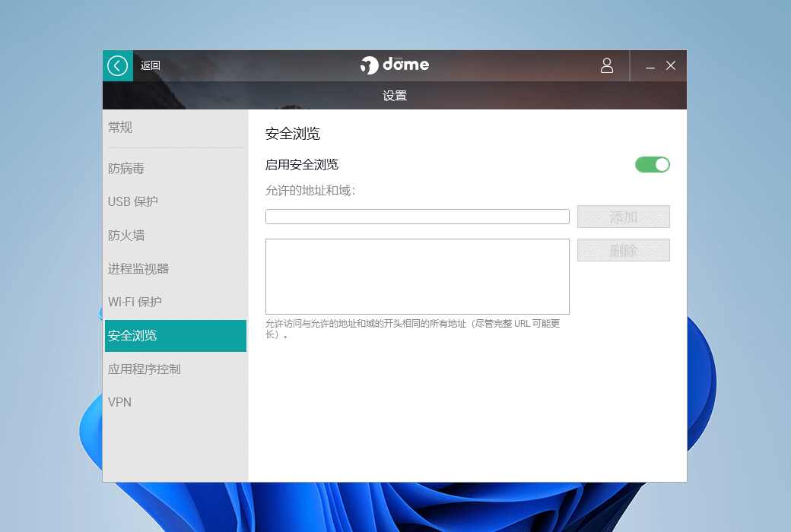Viewport: 791px width, 532px height.
Task: Toggle off 启用安全浏览 switch
Action: (x=652, y=165)
